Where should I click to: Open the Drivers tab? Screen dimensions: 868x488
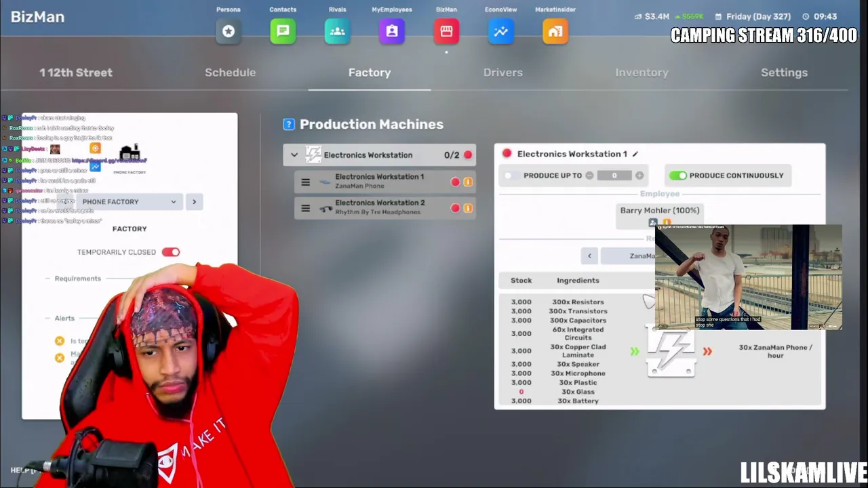[503, 73]
